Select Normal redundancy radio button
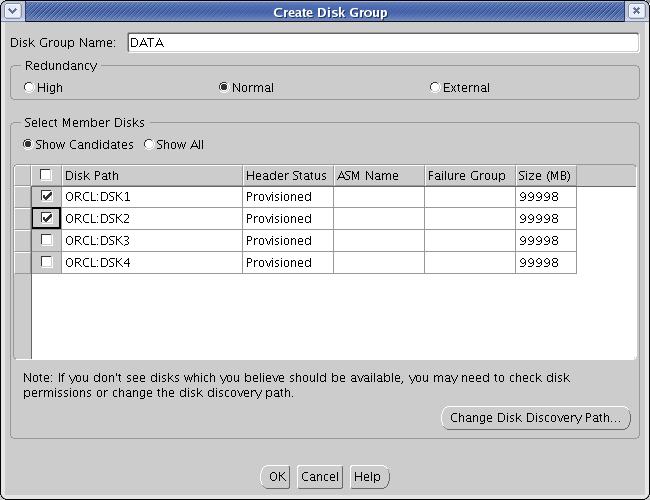 pyautogui.click(x=223, y=88)
